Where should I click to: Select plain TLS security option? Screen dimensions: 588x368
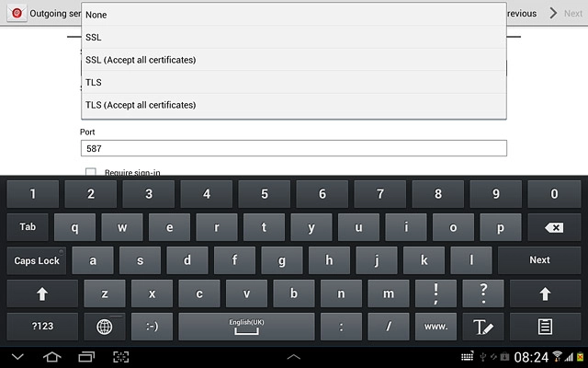point(294,82)
